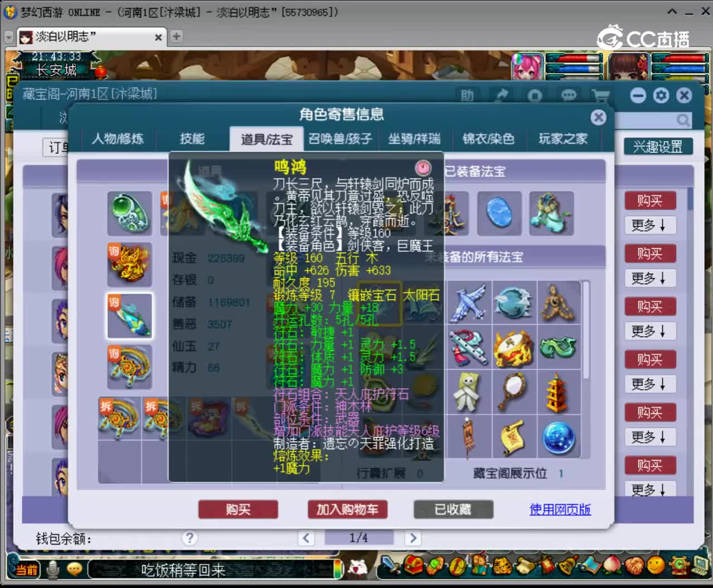
Task: Open the treasure chest icon in bottom toolbar
Action: [413, 565]
